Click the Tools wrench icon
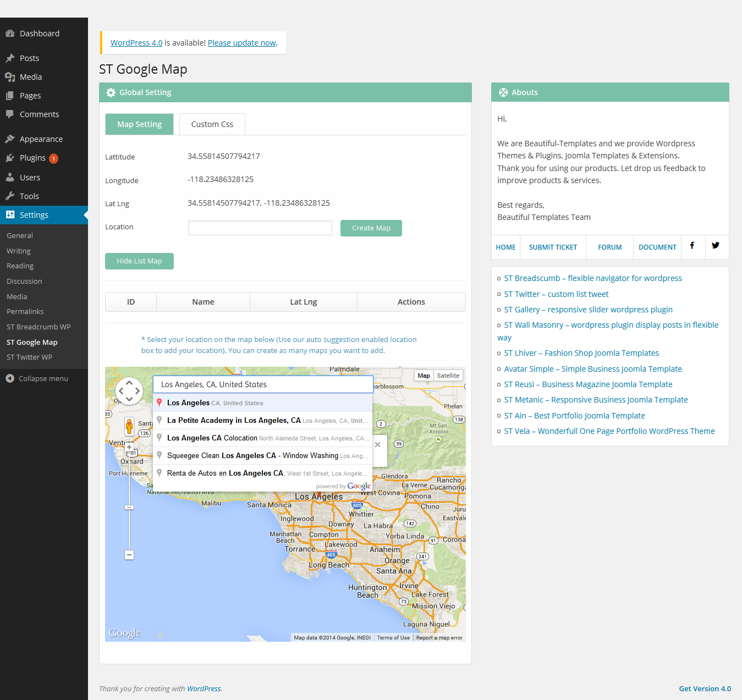This screenshot has height=700, width=742. click(10, 196)
